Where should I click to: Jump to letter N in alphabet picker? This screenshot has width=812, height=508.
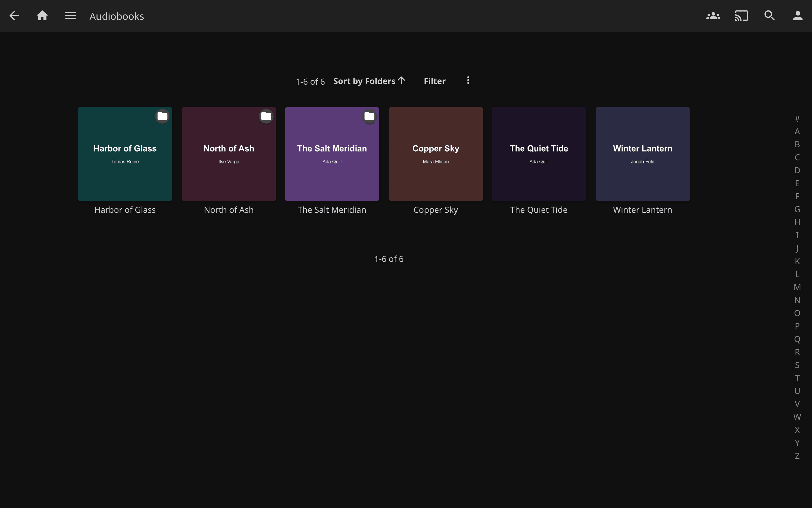click(x=797, y=300)
